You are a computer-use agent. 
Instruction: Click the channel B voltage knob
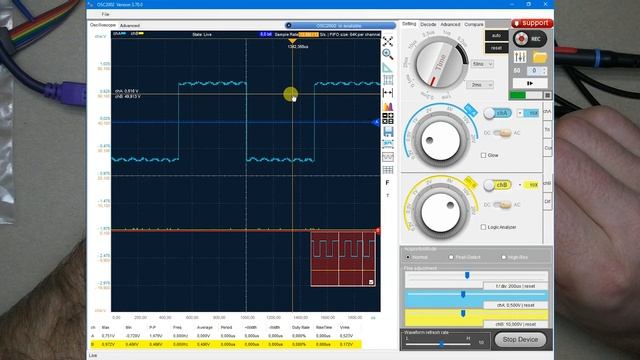click(440, 213)
